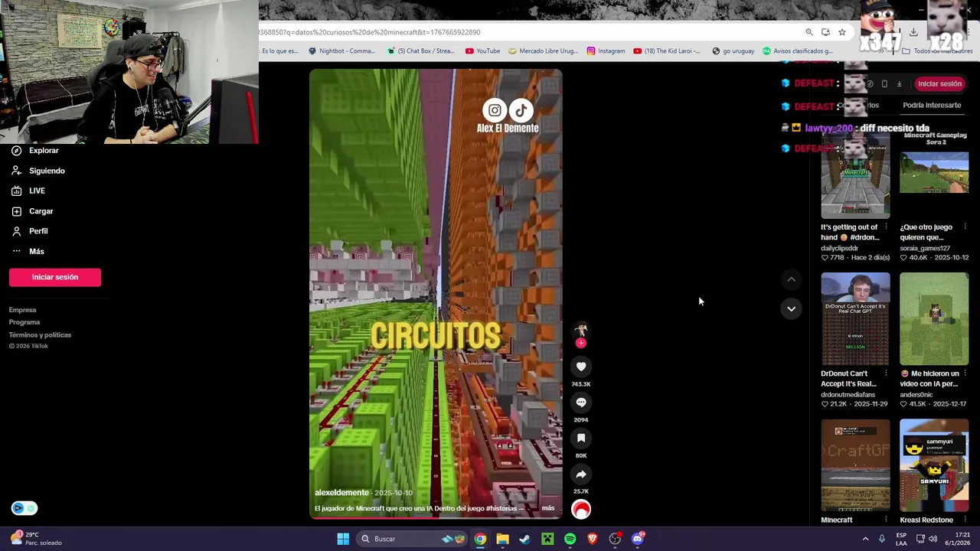Open the weather widget showing 29°C
The width and height of the screenshot is (980, 551).
click(36, 539)
